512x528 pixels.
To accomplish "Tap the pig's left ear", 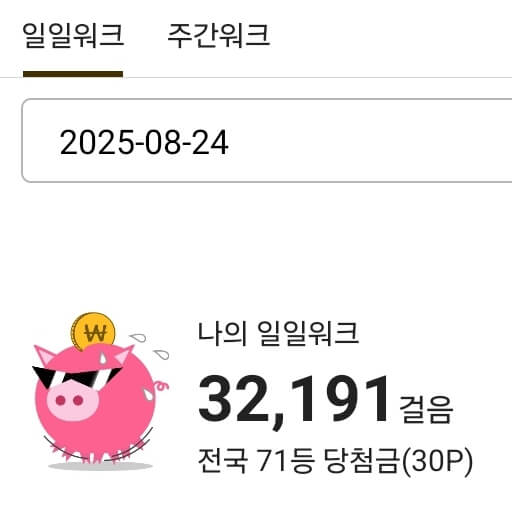I will click(x=45, y=355).
